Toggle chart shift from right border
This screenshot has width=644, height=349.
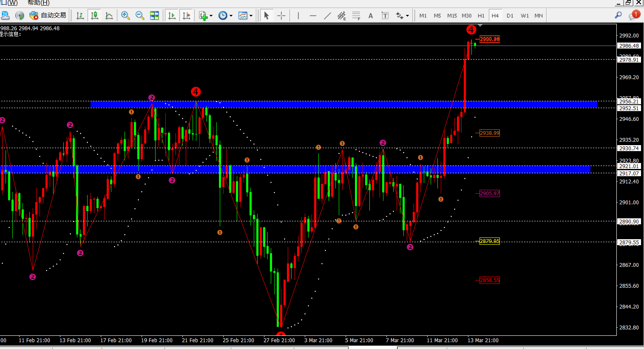point(186,16)
